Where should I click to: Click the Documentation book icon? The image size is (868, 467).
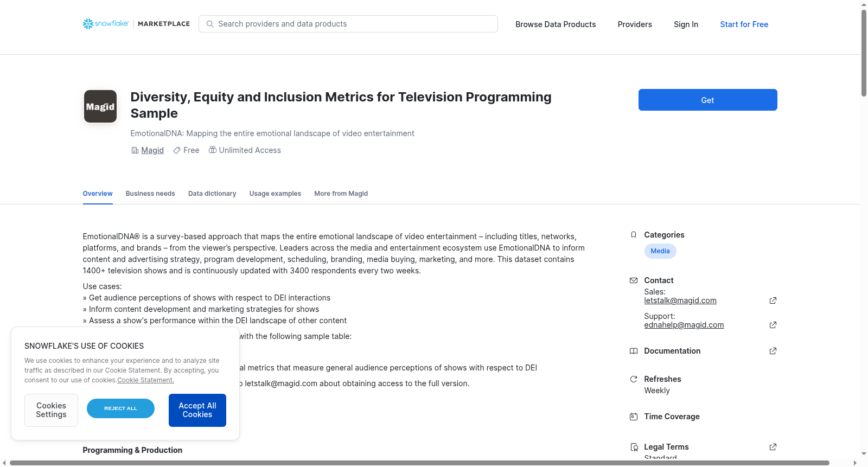click(634, 351)
